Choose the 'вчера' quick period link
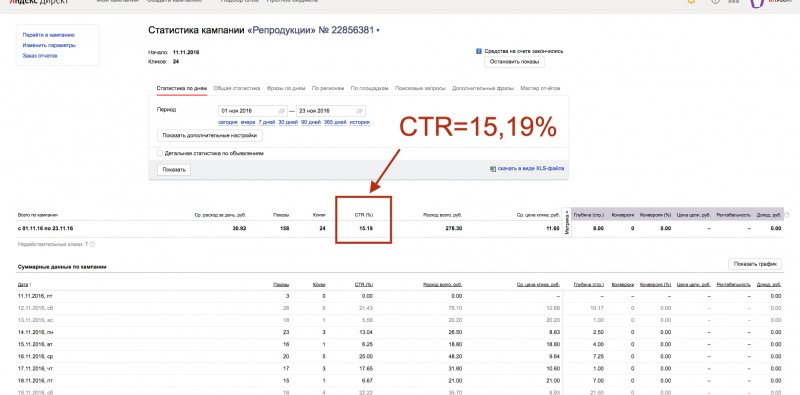The width and height of the screenshot is (800, 395). pyautogui.click(x=248, y=122)
